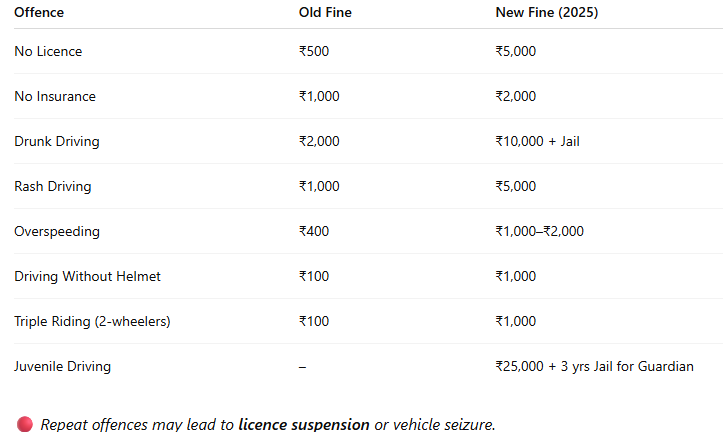Click the ₹10,000 + Jail fine cell
Viewport: 723px width, 432px height.
tap(537, 142)
